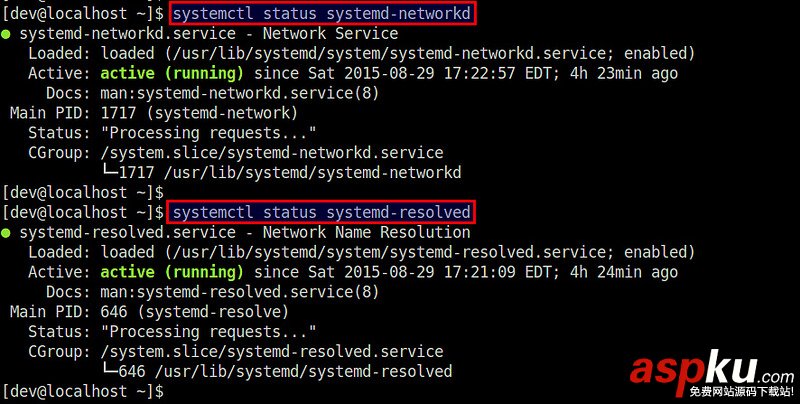
Task: Click the last empty dev@localhost prompt line
Action: click(x=83, y=391)
